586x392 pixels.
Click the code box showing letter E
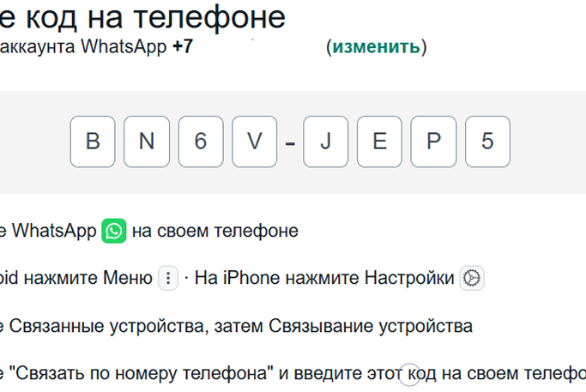point(379,141)
